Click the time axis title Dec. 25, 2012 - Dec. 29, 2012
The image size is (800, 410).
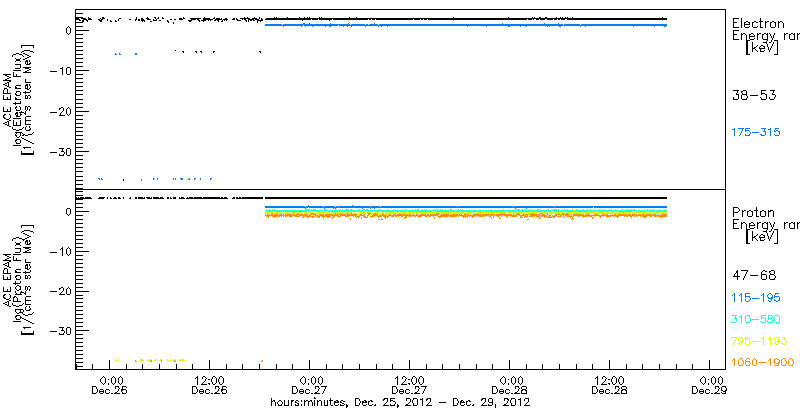click(x=400, y=402)
